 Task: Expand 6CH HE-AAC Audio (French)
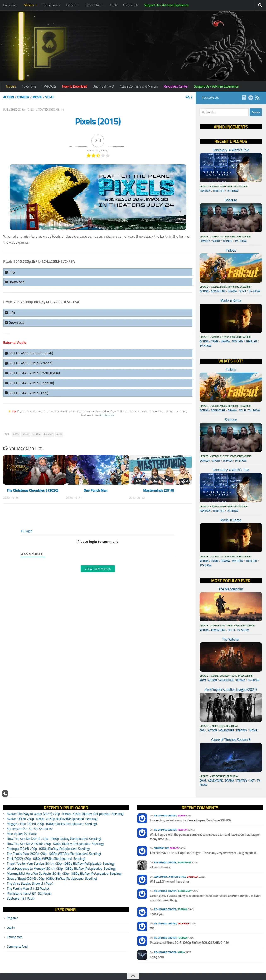pos(98,363)
